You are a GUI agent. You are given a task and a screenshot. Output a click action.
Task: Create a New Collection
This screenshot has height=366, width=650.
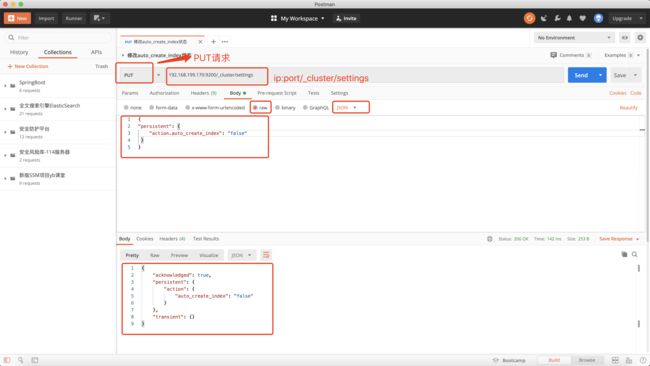(28, 66)
